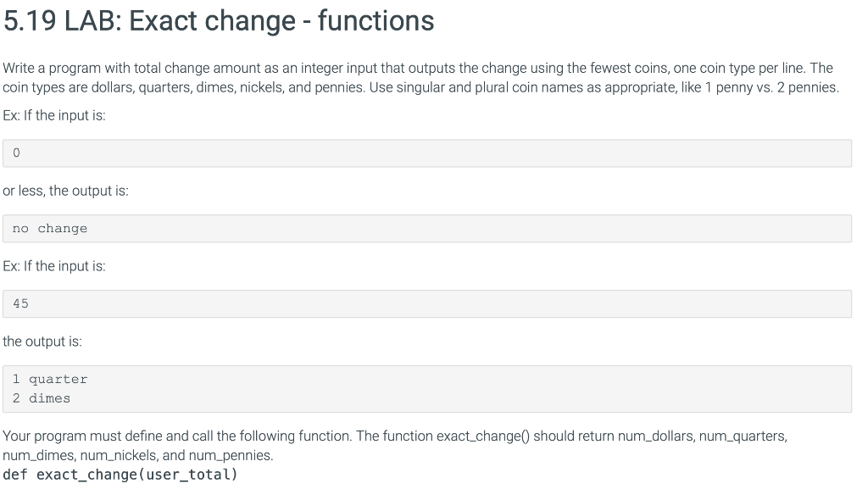Click the heading 5.19 LAB: Exact change - functions
This screenshot has height=489, width=868.
coord(219,21)
